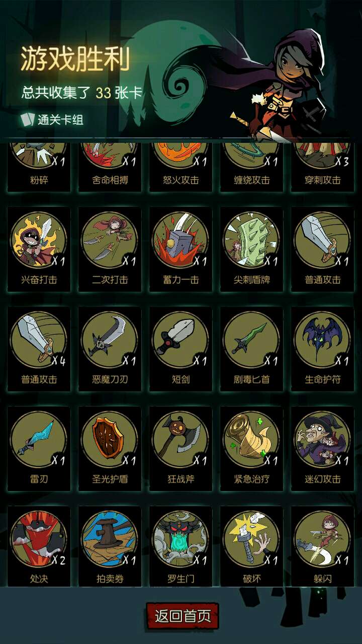Tap the 普通攻击 card with X4

39,339
